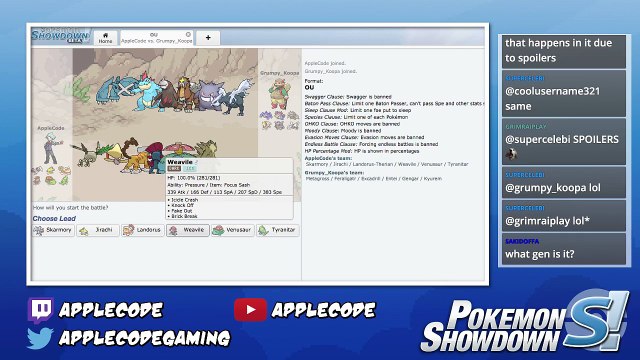640x360 pixels.
Task: Choose Venusaur as lead
Action: click(x=233, y=230)
